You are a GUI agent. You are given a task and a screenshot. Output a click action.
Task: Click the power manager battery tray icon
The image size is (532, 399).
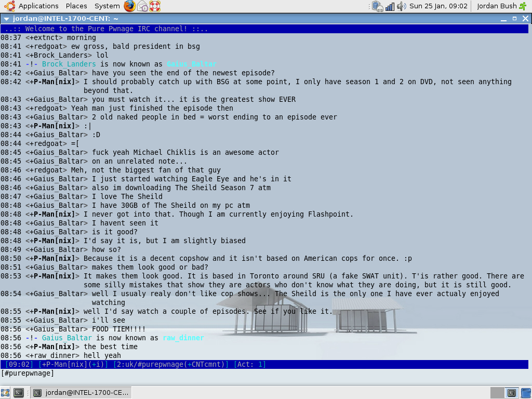coord(377,6)
